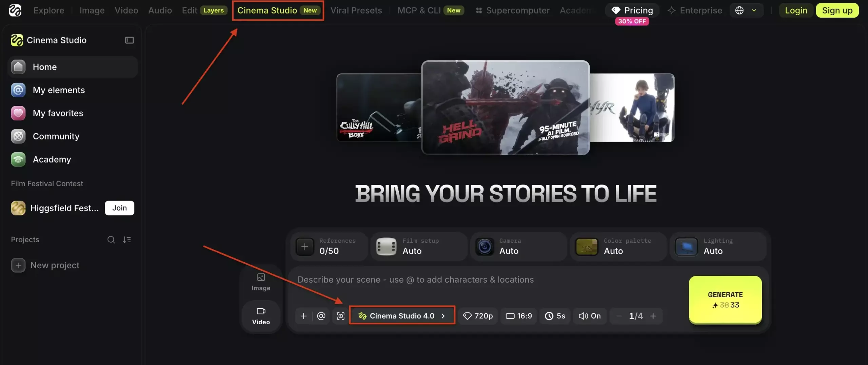The width and height of the screenshot is (868, 365).
Task: Open the Video menu in top navigation
Action: (x=126, y=11)
